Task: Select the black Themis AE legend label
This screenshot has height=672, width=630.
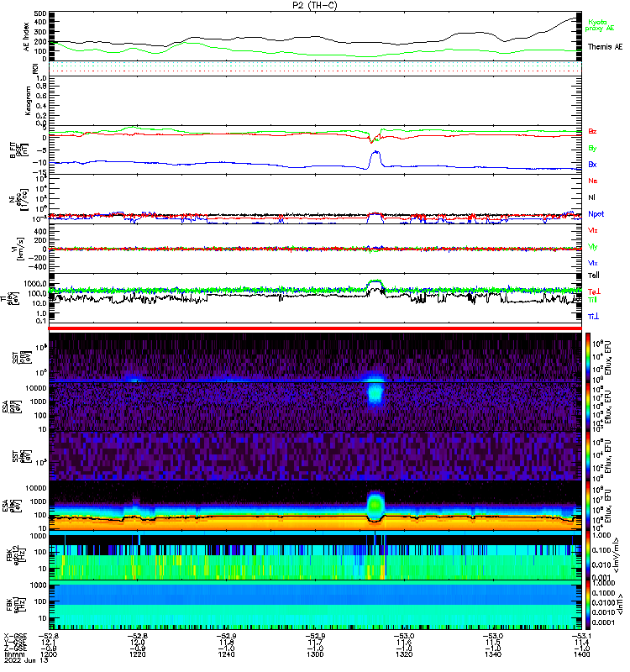Action: click(x=605, y=47)
